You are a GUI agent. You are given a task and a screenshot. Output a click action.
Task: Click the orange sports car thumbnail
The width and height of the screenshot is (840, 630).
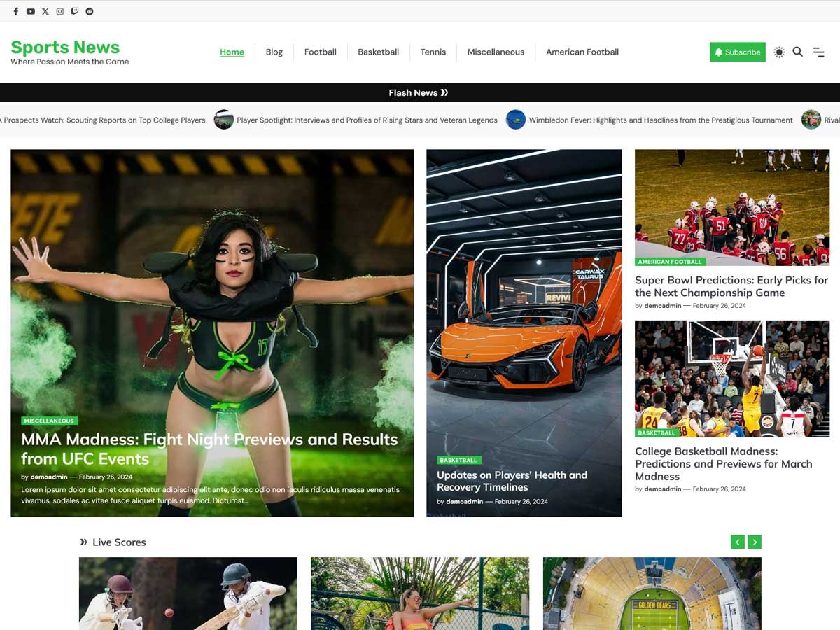[524, 315]
